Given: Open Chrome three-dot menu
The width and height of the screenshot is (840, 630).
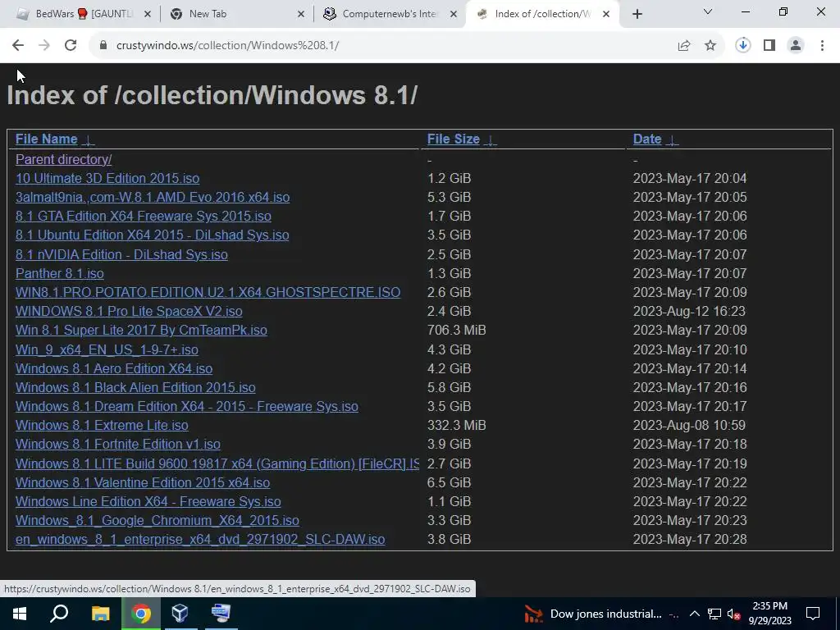Looking at the screenshot, I should pos(822,46).
